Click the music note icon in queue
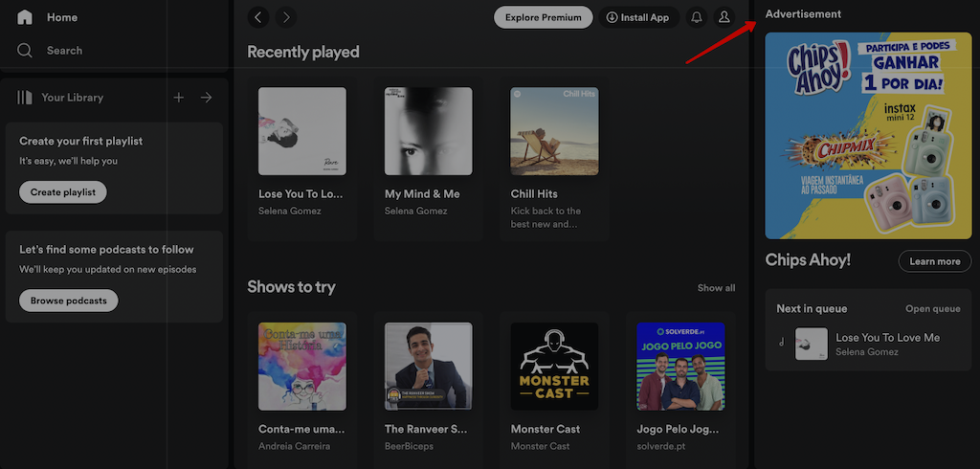 tap(781, 343)
